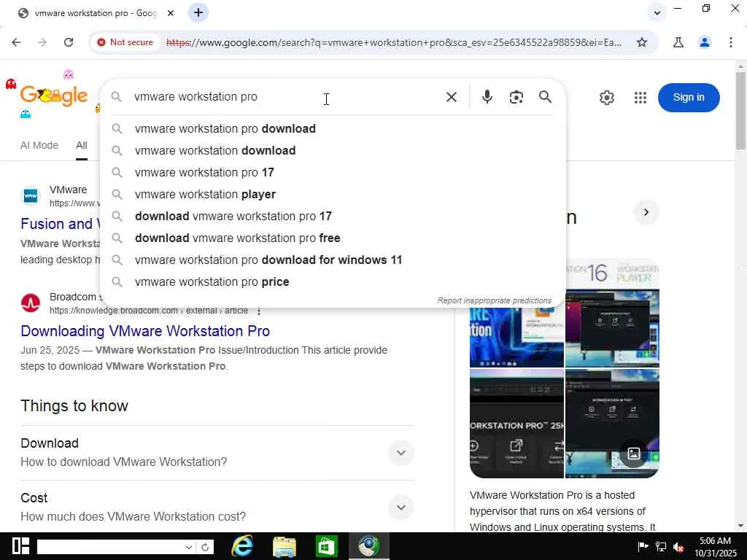This screenshot has width=747, height=560.
Task: Click inside the Google search text field
Action: (286, 97)
